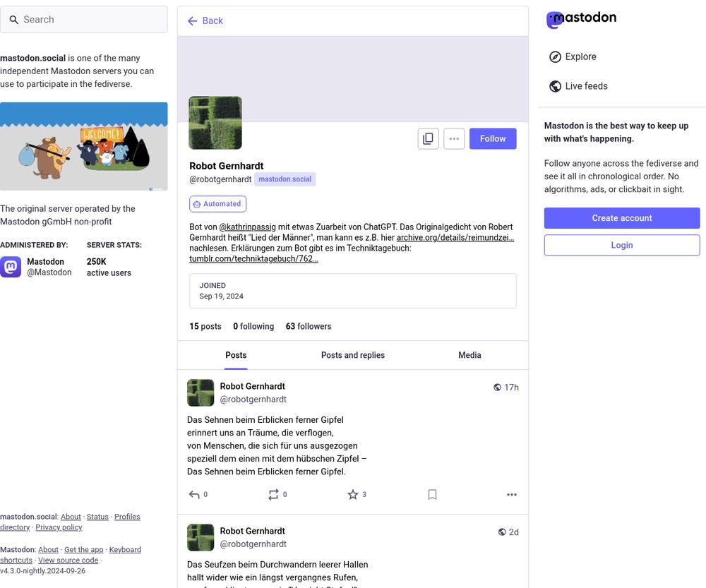Open the 63 followers list
This screenshot has height=588, width=706.
pyautogui.click(x=309, y=326)
